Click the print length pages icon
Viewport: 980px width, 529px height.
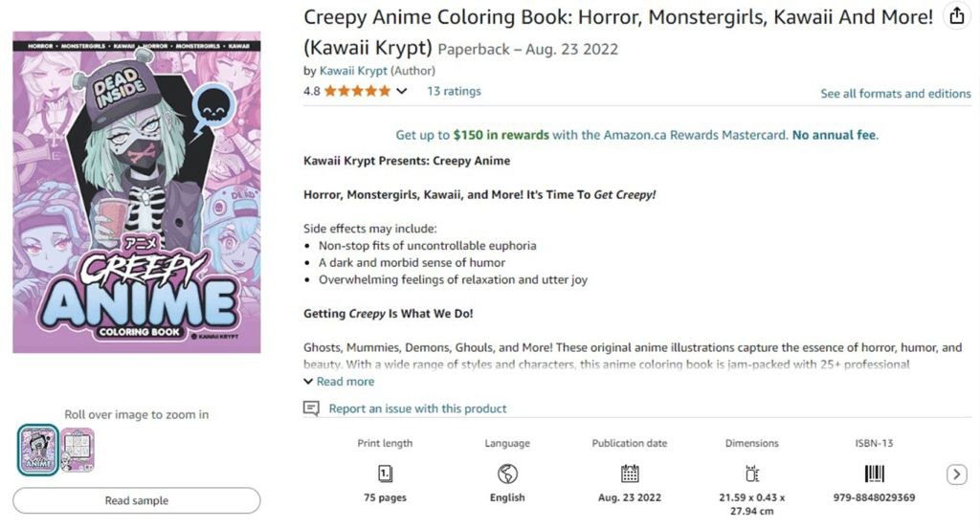pos(385,474)
